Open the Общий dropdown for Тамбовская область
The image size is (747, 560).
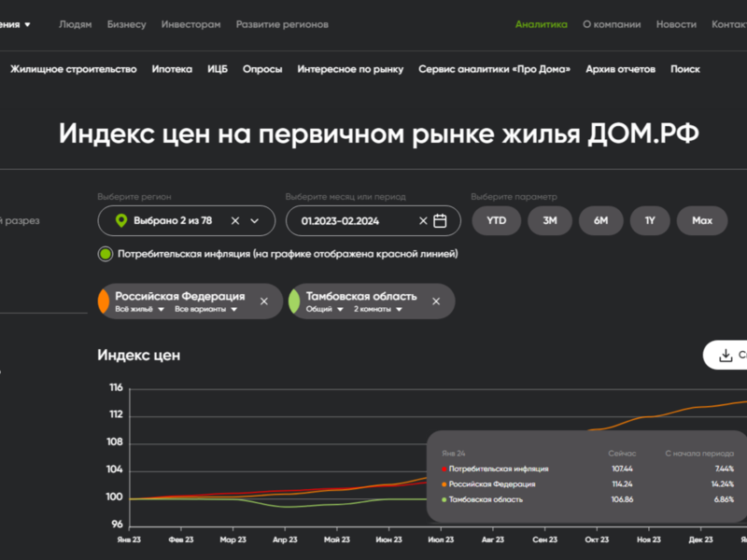point(324,309)
